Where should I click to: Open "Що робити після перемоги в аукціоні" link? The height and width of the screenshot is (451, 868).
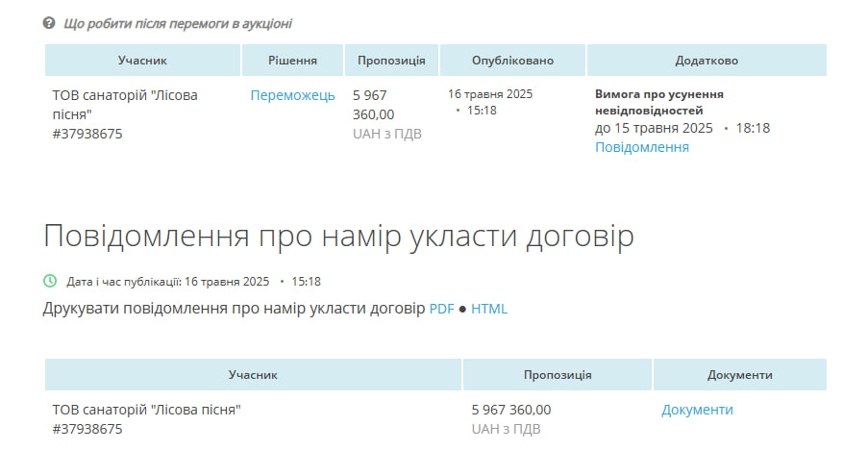tap(178, 23)
